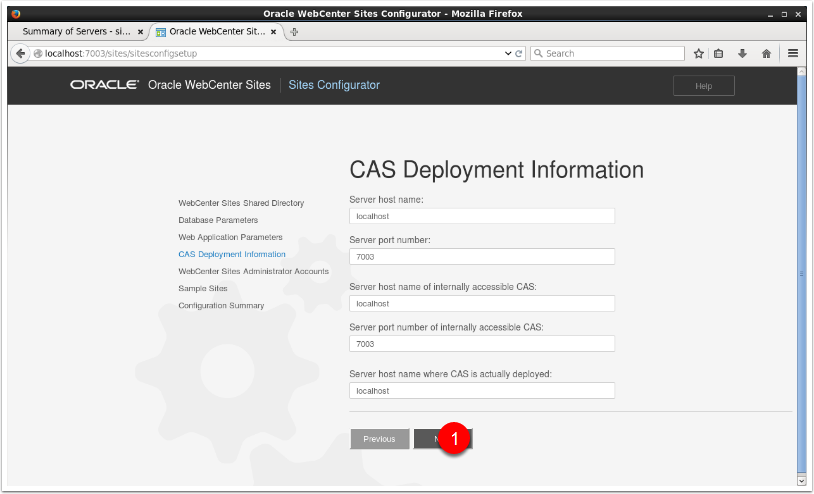
Task: Close the Summary of Servers tab
Action: [x=140, y=32]
